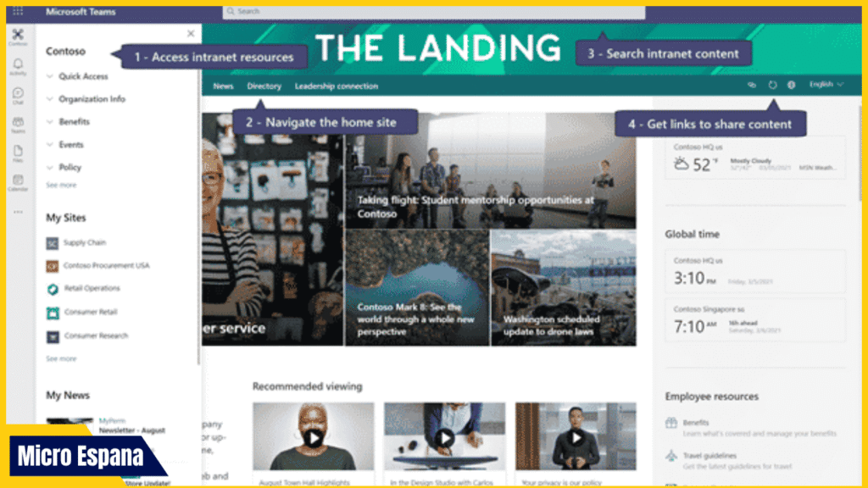Click See more under My Sites
Viewport: 868px width, 488px height.
61,358
